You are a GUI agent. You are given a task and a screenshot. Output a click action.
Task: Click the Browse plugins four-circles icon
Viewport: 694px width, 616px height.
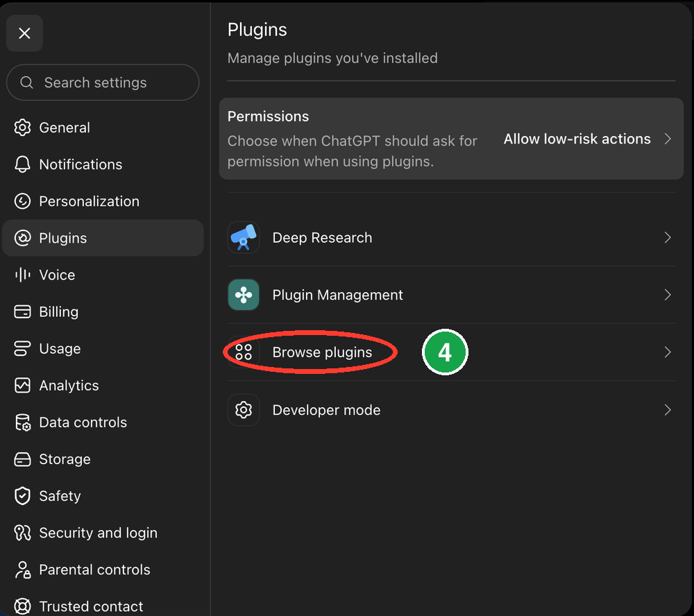pos(244,352)
